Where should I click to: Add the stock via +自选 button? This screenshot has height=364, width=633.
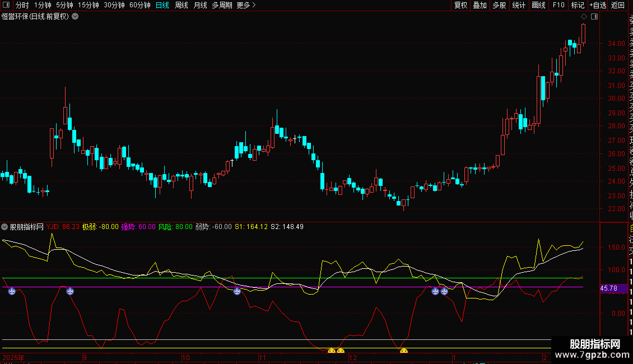(x=597, y=5)
